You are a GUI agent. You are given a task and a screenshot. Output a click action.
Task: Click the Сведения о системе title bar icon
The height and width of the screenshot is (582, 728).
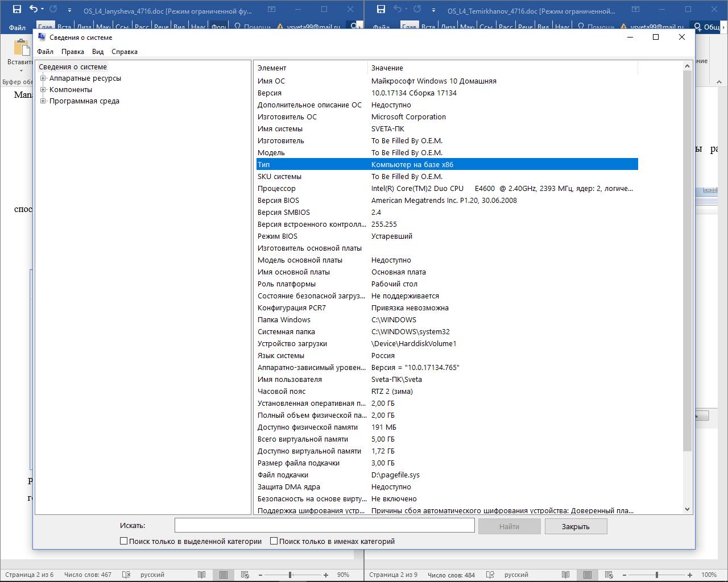coord(42,37)
